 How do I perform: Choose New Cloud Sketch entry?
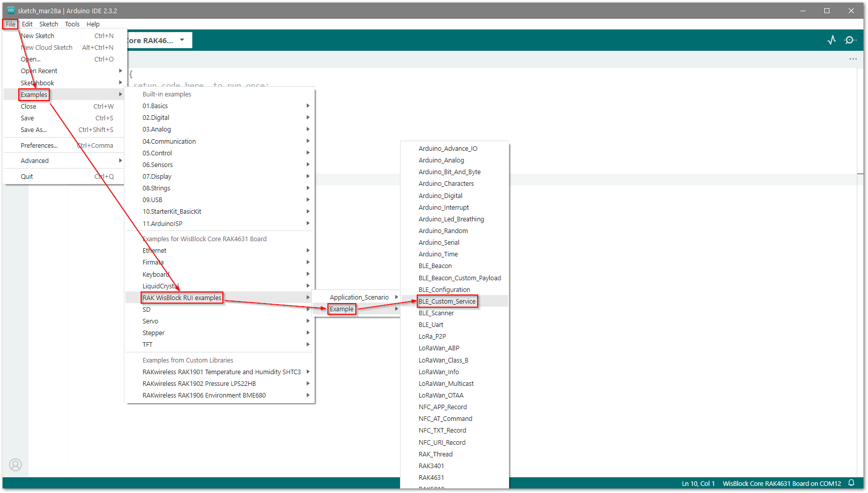[x=64, y=47]
